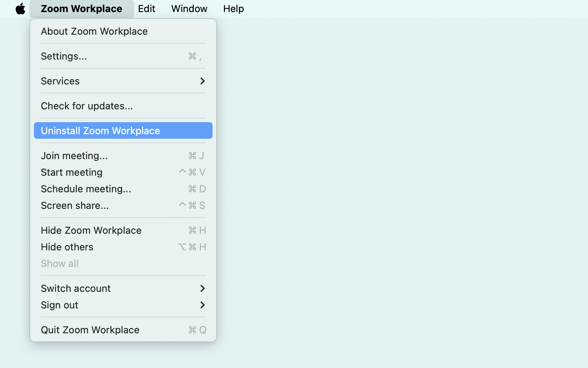Screen dimensions: 588x368
Task: Select Uninstall Zoom Workplace
Action: tap(100, 130)
